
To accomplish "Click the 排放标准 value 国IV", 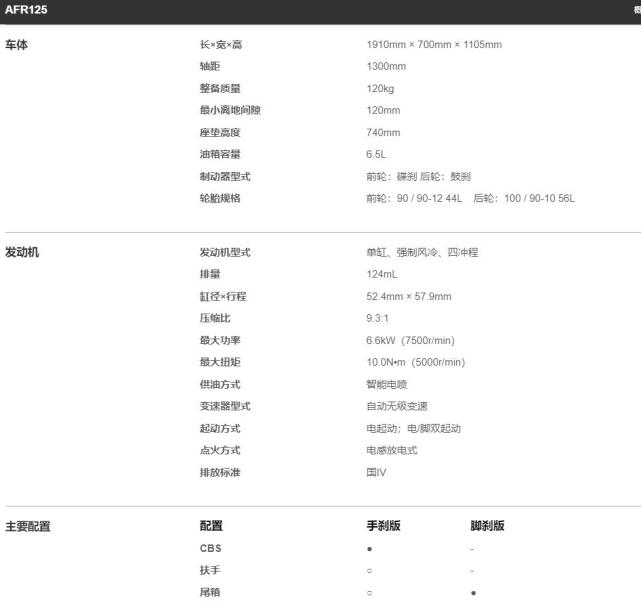I will [x=376, y=472].
